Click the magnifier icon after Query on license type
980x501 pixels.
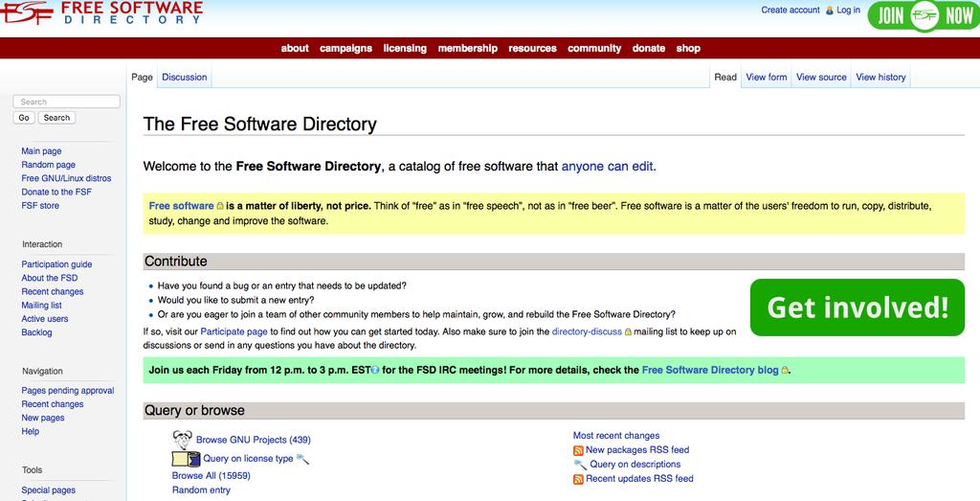click(x=302, y=459)
